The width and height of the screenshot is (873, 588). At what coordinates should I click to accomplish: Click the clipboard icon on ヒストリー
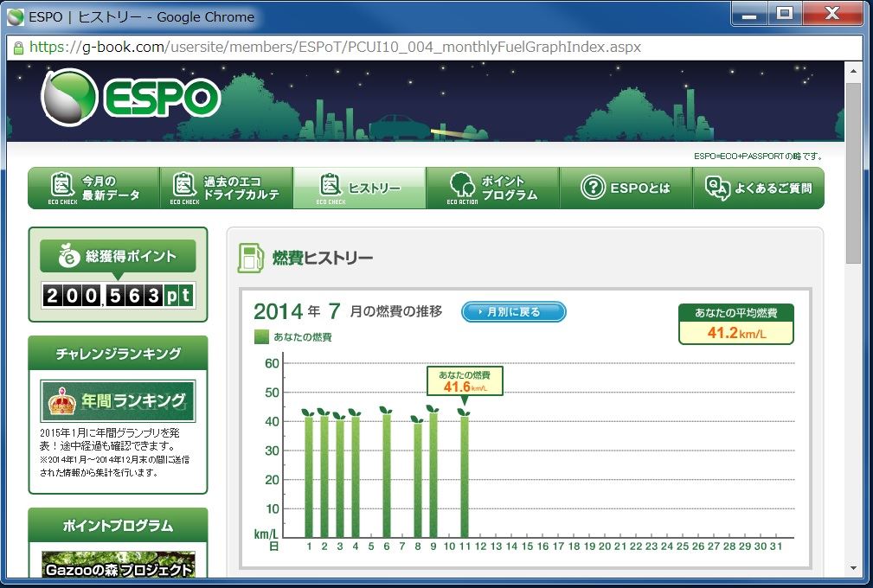click(331, 184)
